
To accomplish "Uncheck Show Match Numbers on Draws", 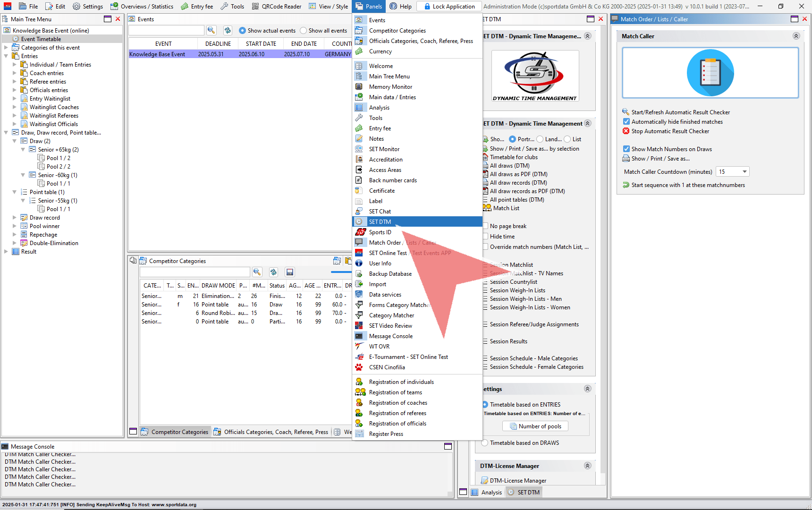I will [626, 149].
